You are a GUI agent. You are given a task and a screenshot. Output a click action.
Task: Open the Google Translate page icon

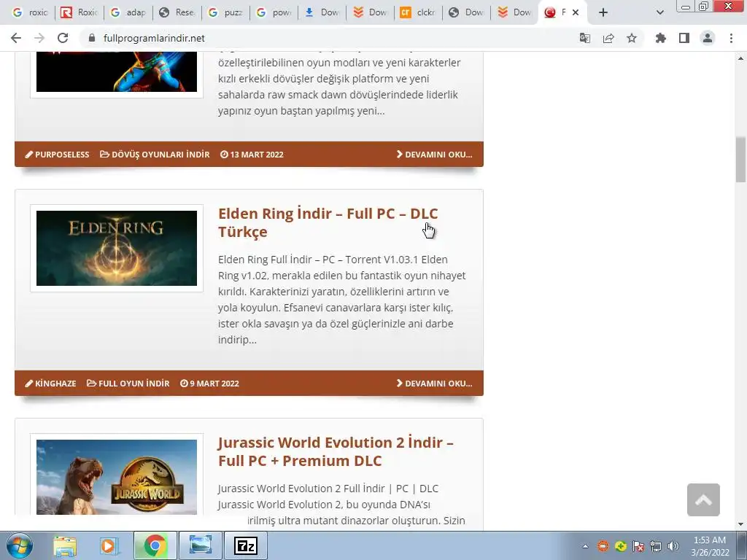584,38
